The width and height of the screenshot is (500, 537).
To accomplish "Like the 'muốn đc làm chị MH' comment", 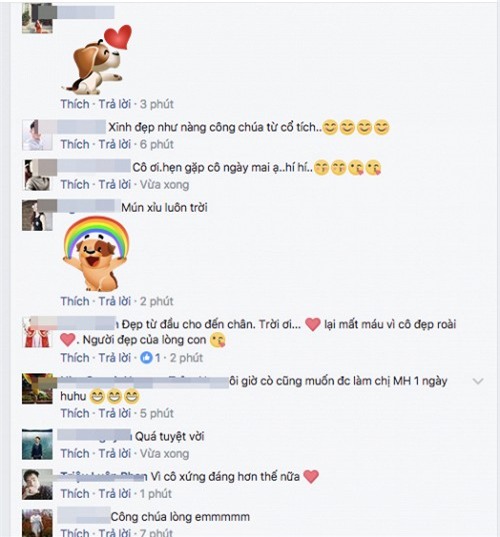I will [x=75, y=413].
